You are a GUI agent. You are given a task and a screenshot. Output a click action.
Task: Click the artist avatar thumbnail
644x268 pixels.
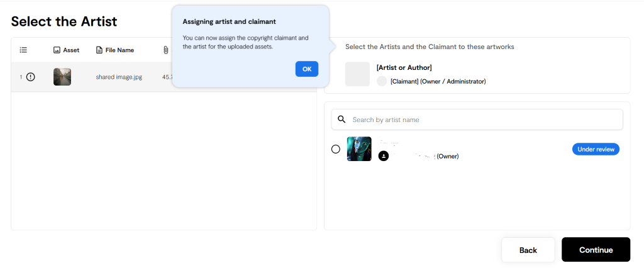click(x=359, y=149)
